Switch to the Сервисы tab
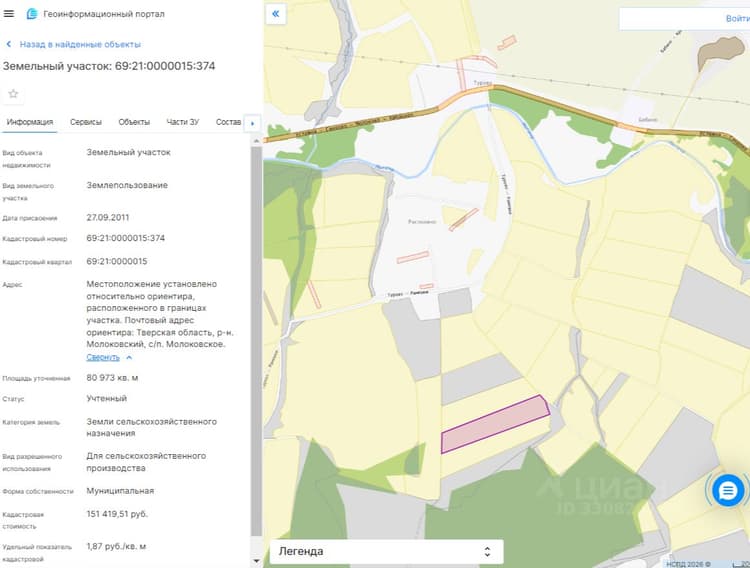This screenshot has width=750, height=568. (86, 122)
